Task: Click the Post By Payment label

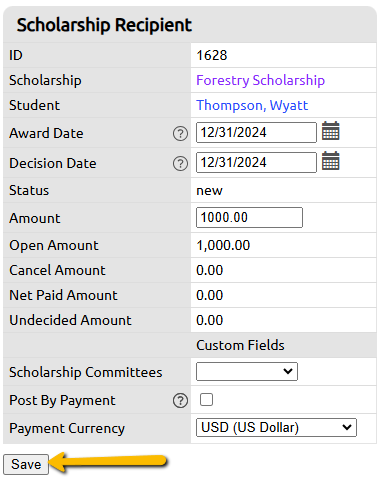Action: click(62, 401)
